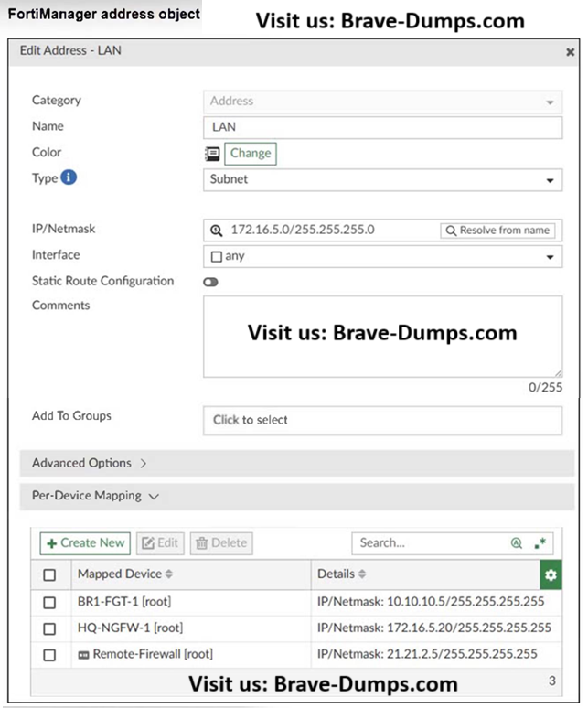The width and height of the screenshot is (588, 708).
Task: Click the Create New button
Action: click(85, 543)
